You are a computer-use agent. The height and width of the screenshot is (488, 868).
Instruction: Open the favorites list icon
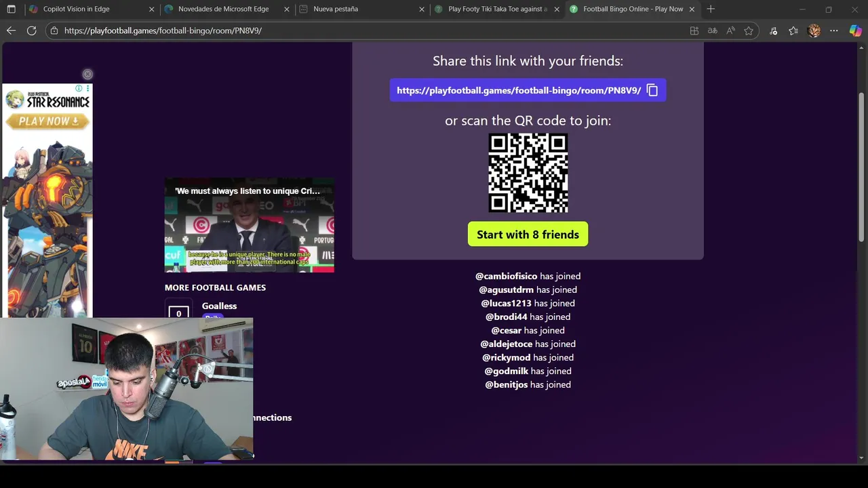pyautogui.click(x=793, y=30)
